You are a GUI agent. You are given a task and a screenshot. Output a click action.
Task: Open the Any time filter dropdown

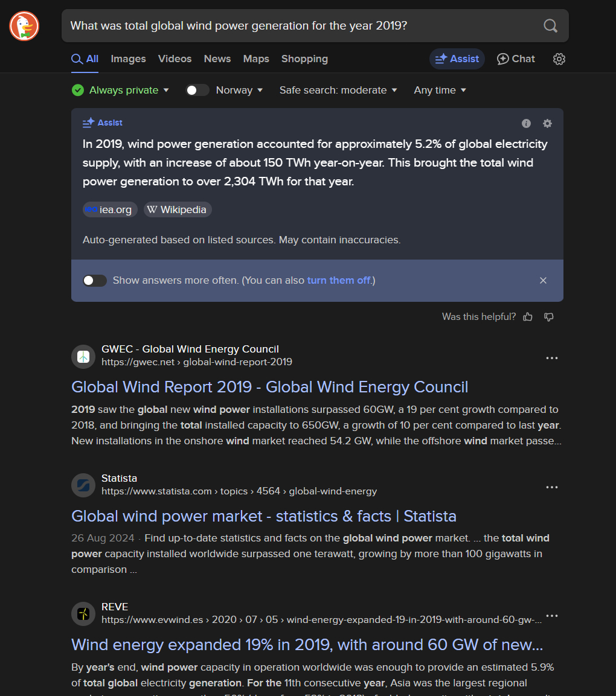pyautogui.click(x=440, y=90)
